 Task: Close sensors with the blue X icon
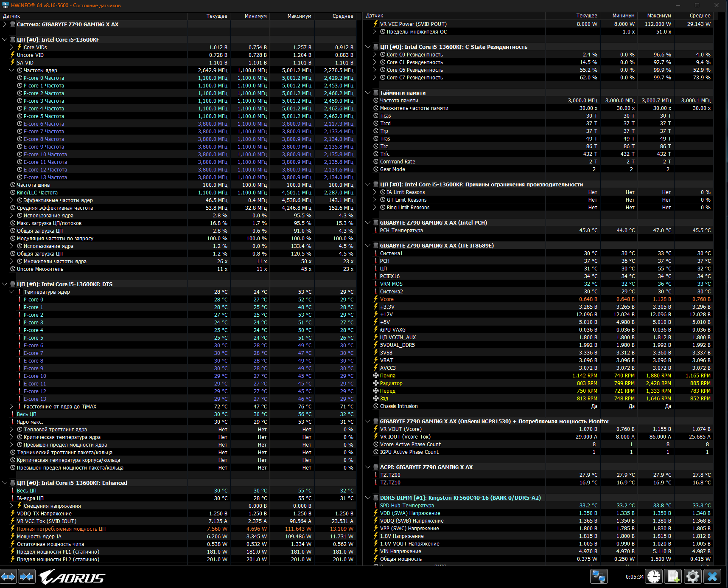click(712, 577)
